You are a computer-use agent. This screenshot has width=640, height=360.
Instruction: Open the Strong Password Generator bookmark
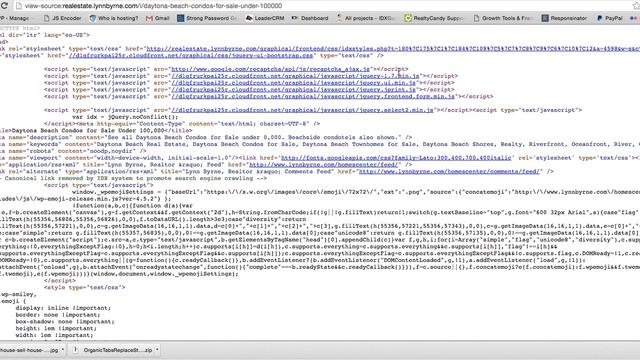pyautogui.click(x=207, y=18)
